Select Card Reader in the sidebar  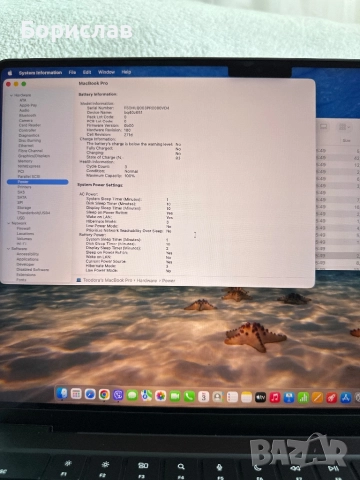[30, 125]
